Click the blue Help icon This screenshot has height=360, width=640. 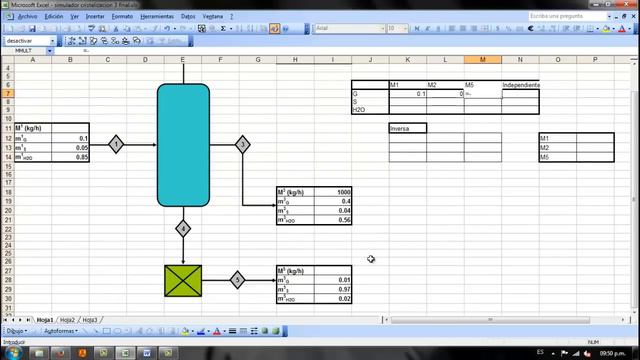[x=286, y=29]
